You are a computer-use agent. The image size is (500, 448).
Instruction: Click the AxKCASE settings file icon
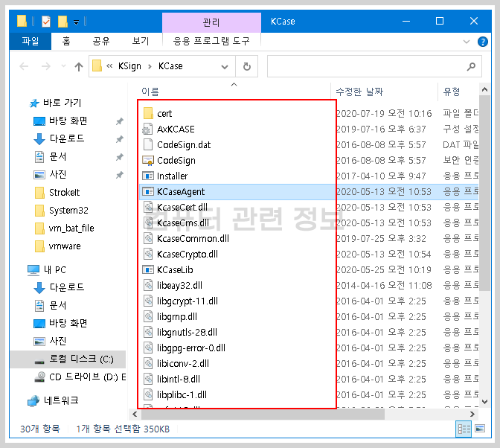pos(147,129)
